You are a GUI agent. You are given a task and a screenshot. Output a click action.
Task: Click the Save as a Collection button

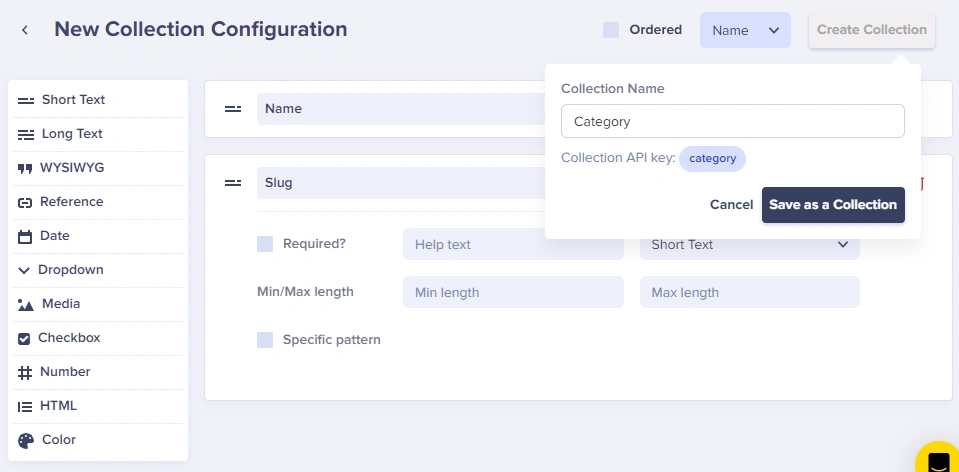[833, 205]
